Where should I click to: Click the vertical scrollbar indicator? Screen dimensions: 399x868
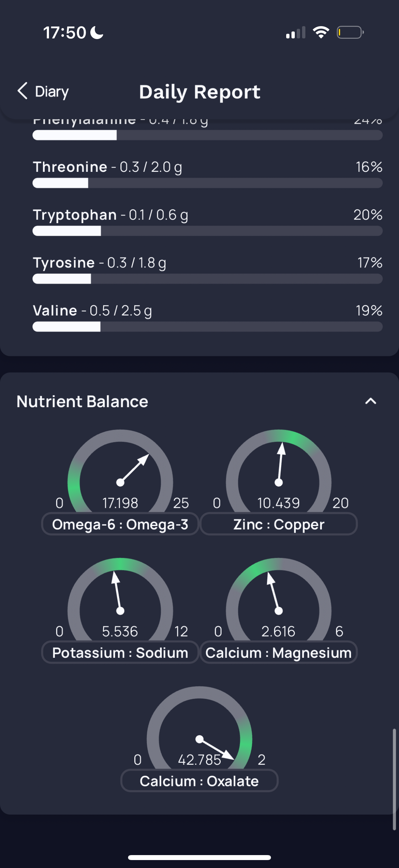[394, 779]
